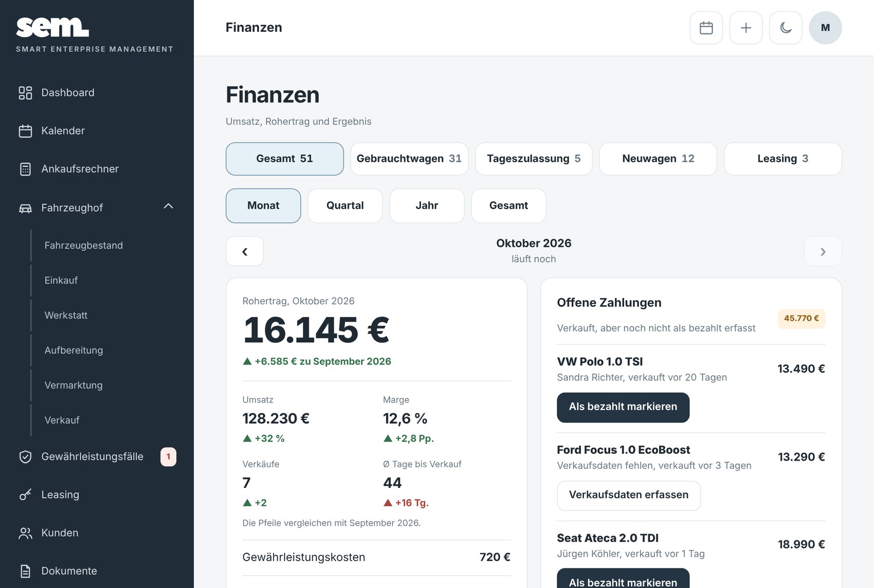Image resolution: width=874 pixels, height=588 pixels.
Task: Click the Fahrzeughof car icon
Action: (25, 208)
